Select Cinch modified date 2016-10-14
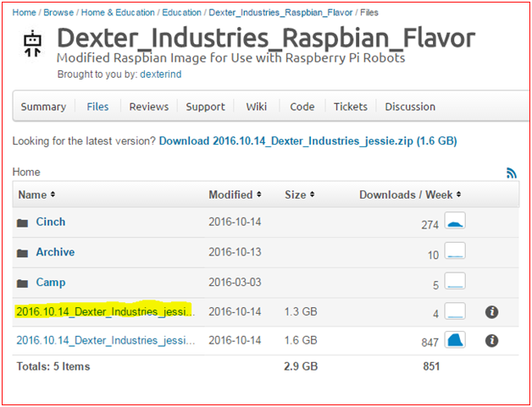This screenshot has height=407, width=532. click(235, 222)
